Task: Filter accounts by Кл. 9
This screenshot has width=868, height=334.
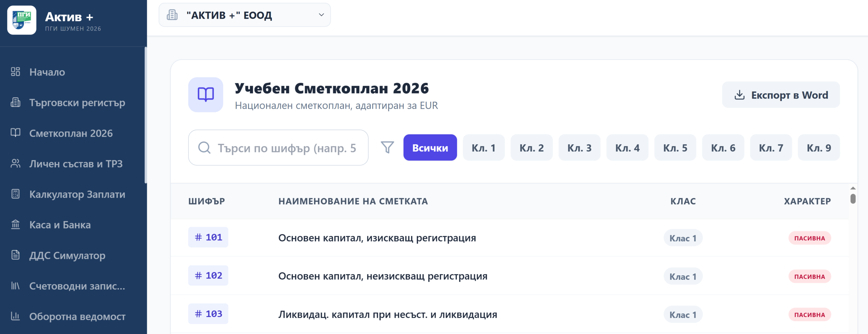Action: (818, 148)
